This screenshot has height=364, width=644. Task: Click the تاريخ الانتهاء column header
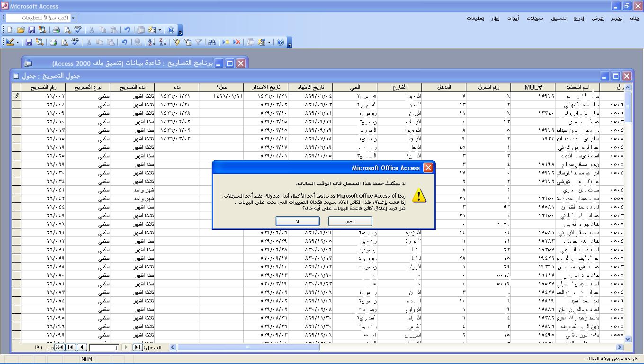pos(310,87)
